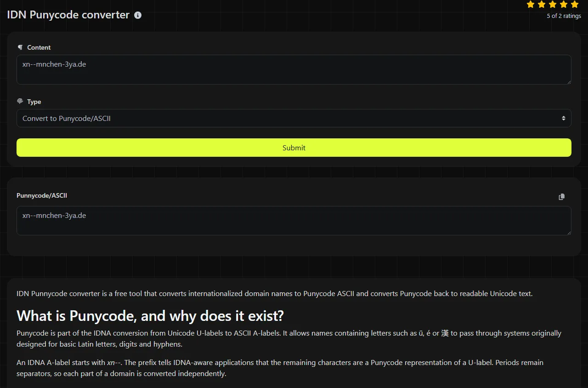The image size is (588, 388).
Task: Click the paragraph starting "Punycode is part of the IDNA"
Action: click(x=289, y=338)
